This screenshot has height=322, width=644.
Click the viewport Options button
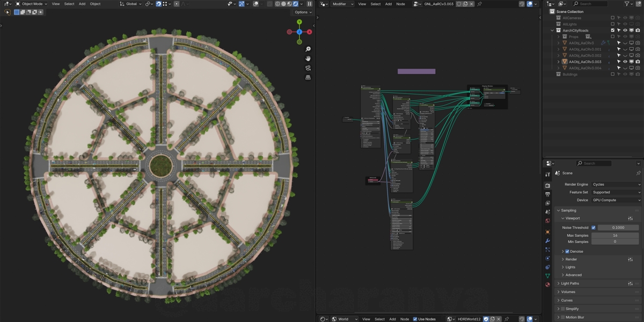coord(303,12)
